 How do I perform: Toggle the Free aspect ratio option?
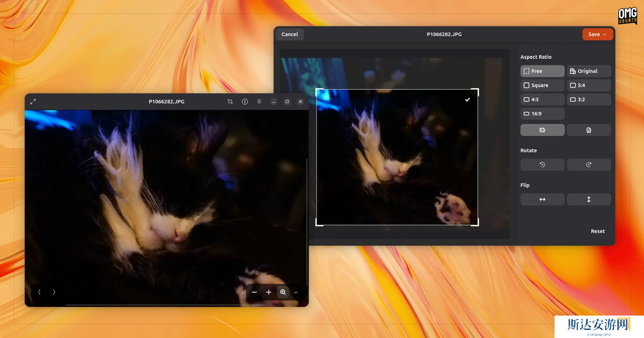tap(542, 71)
